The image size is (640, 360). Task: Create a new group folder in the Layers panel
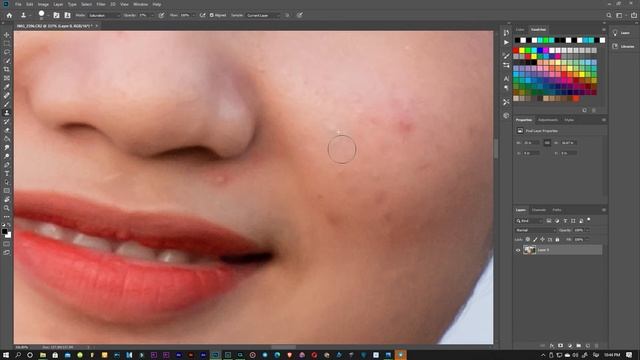tap(579, 346)
